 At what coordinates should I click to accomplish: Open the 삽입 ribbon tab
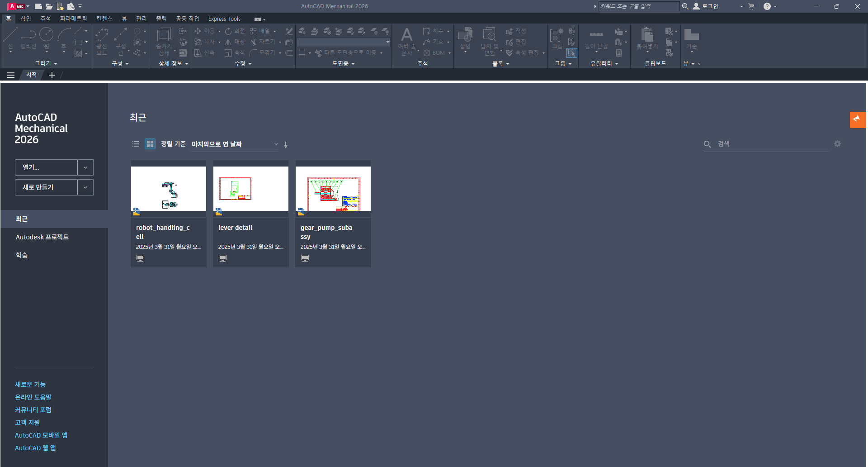pos(26,19)
